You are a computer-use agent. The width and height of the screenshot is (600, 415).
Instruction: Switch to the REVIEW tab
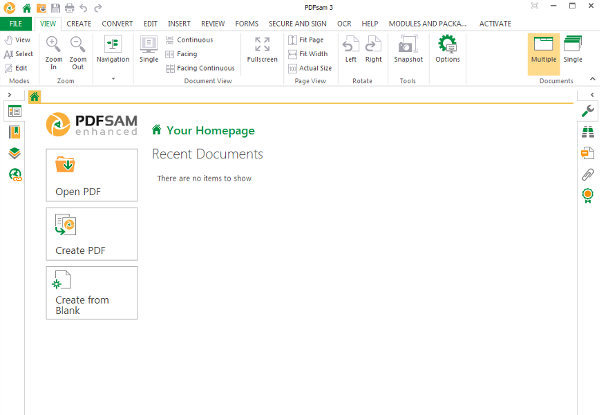[x=213, y=24]
